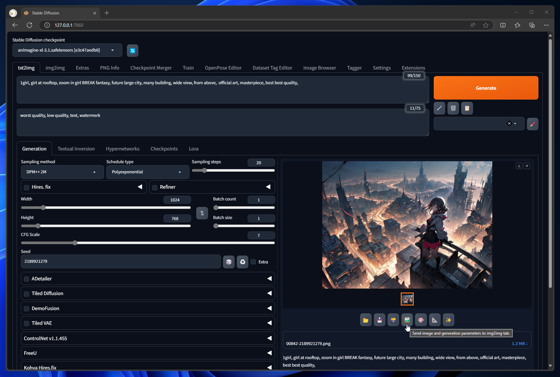Screen dimensions: 560x377
Task: Send image to inpaint palette icon
Action: 421,320
